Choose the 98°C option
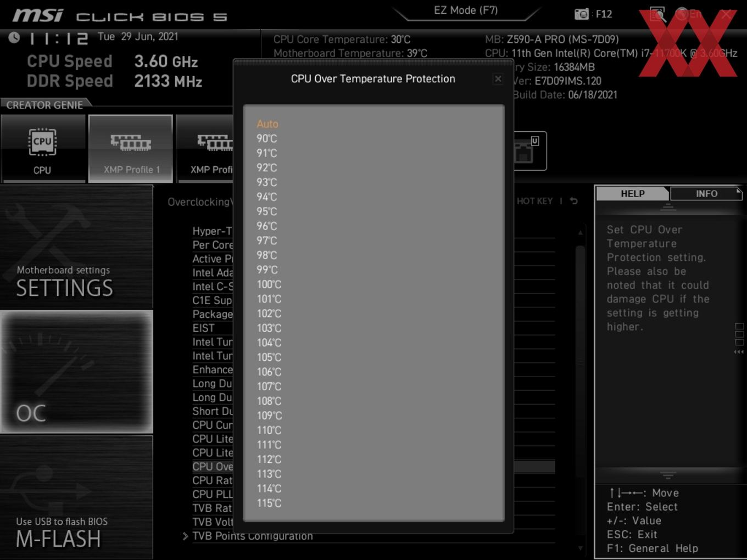The height and width of the screenshot is (560, 747). 267,255
